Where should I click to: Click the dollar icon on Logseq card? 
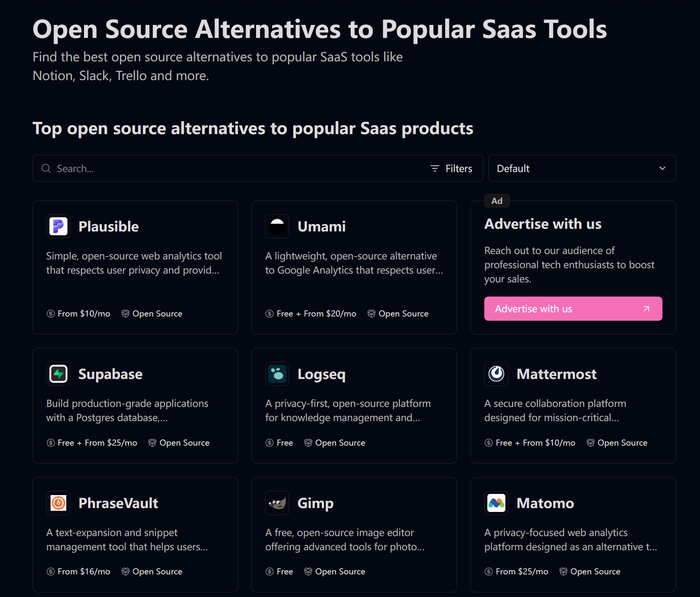269,443
